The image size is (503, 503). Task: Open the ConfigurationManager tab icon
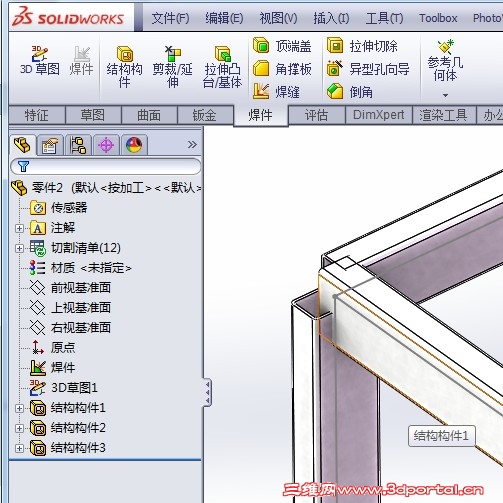78,145
